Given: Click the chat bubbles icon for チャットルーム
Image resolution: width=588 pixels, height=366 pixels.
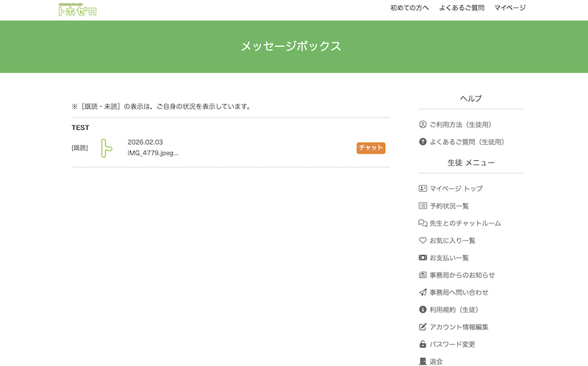Looking at the screenshot, I should point(423,223).
